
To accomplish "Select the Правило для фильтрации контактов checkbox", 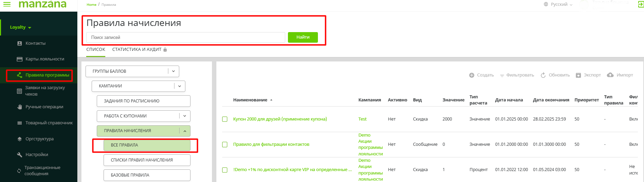I will (x=225, y=144).
